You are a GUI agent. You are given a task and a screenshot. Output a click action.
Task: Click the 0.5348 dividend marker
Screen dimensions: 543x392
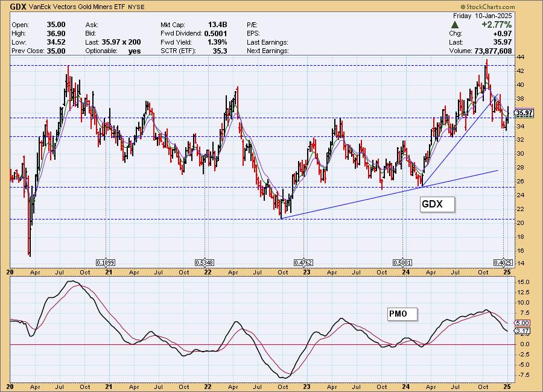coord(205,263)
